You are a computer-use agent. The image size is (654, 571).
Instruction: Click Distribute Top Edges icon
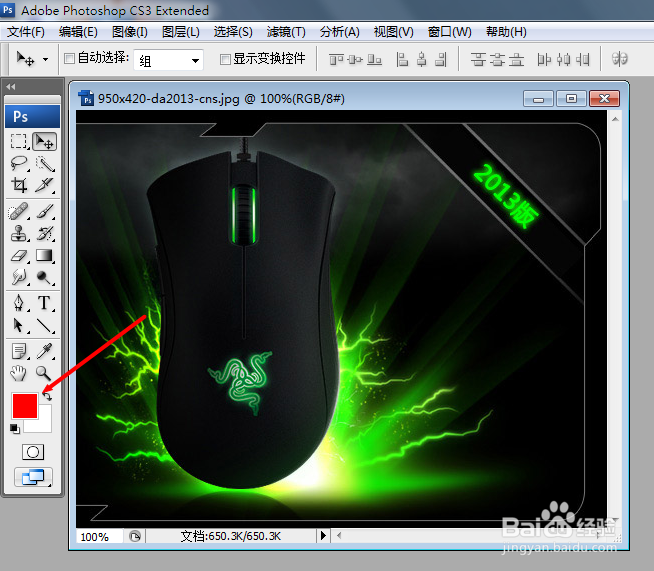click(x=478, y=60)
